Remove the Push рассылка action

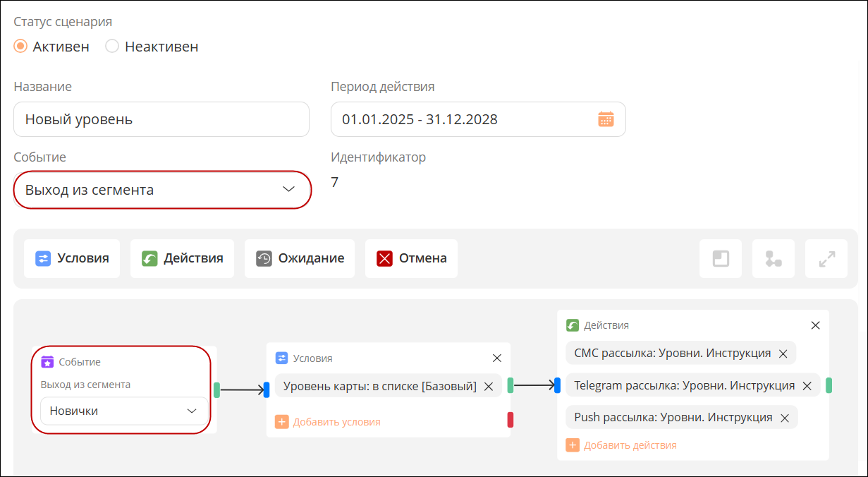[784, 418]
